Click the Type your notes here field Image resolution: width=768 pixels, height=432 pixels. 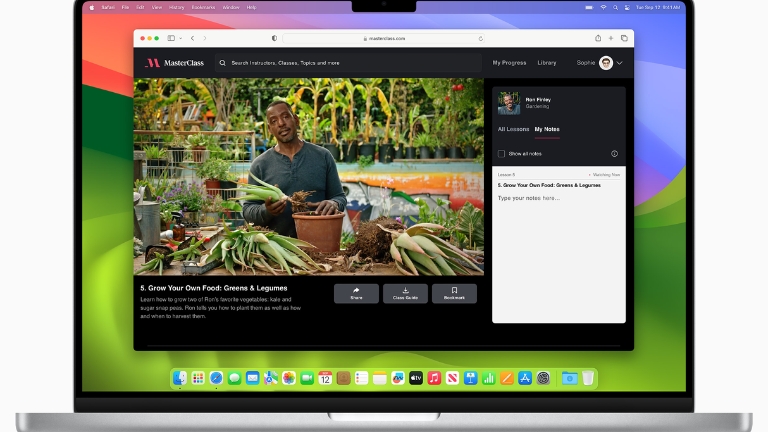(558, 198)
